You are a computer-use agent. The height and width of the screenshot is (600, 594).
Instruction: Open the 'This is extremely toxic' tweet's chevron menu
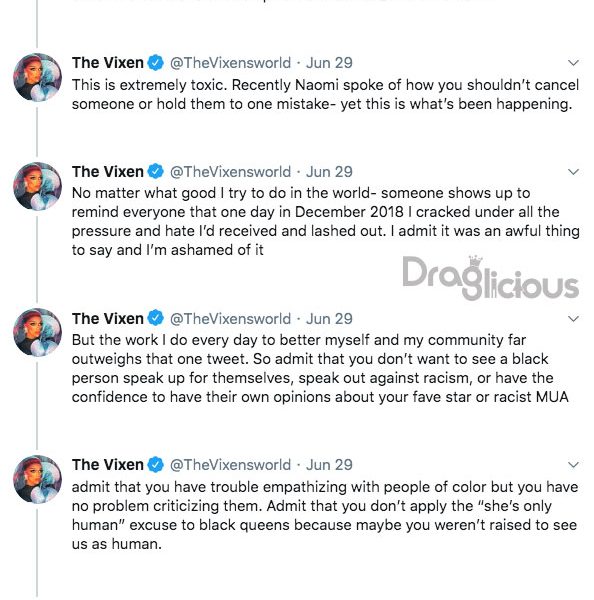point(573,63)
